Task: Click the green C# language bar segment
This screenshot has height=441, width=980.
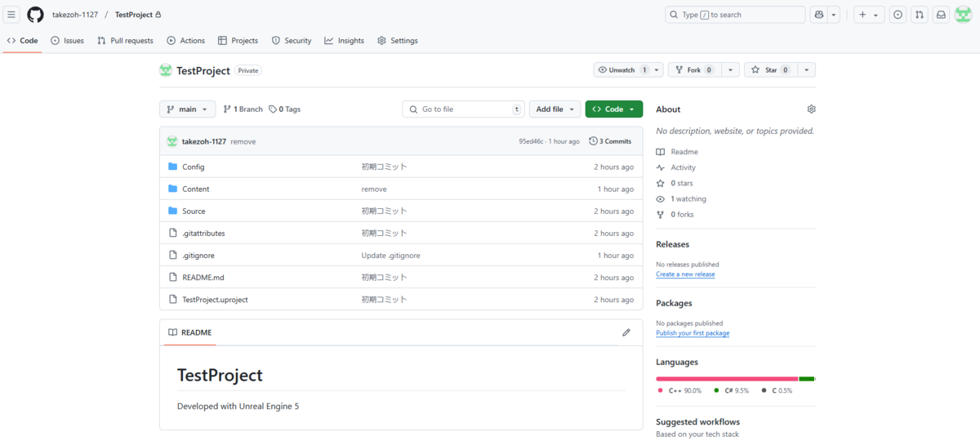Action: point(807,379)
